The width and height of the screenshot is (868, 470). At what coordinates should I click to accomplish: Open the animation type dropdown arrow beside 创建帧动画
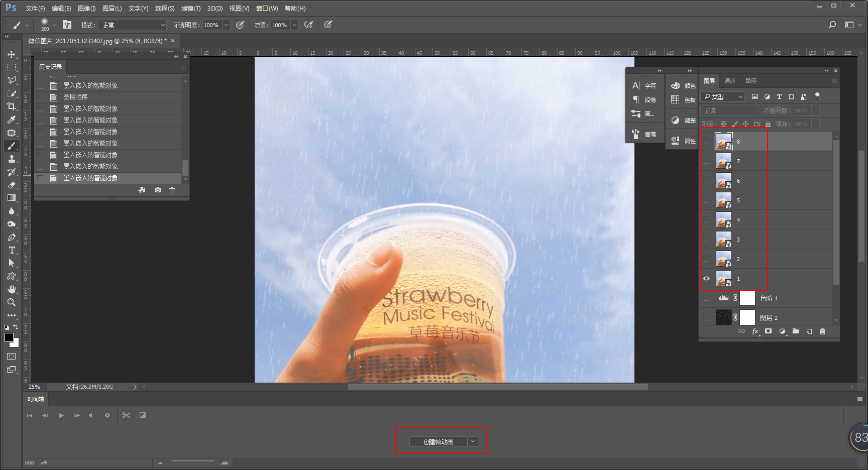[x=473, y=442]
